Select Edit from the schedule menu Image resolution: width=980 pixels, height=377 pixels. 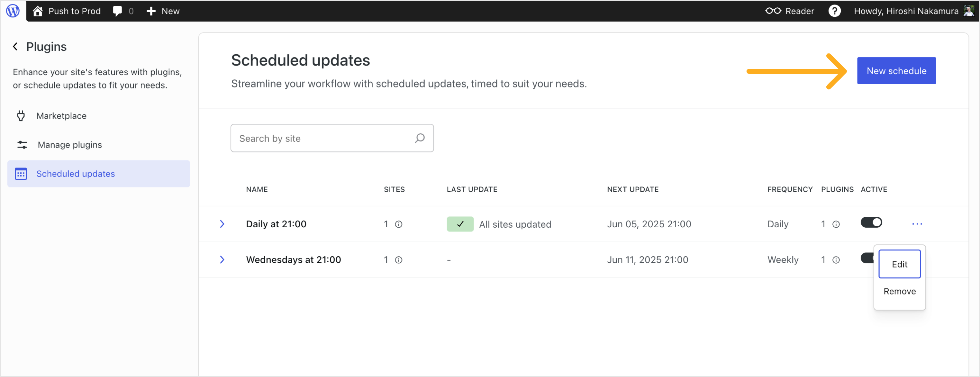(x=899, y=264)
